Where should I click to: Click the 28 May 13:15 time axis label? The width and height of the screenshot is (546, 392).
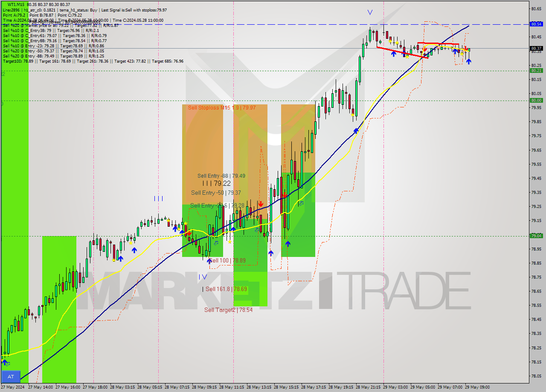tap(258, 387)
